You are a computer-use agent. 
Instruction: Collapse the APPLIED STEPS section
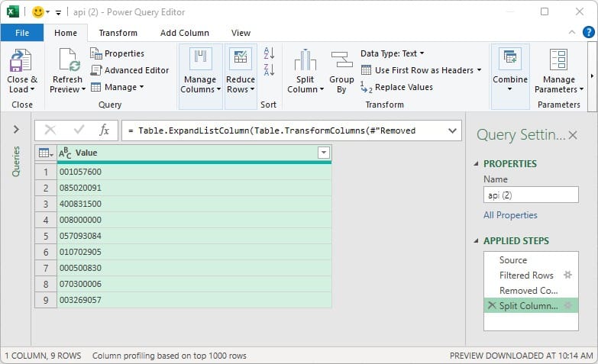click(x=477, y=241)
